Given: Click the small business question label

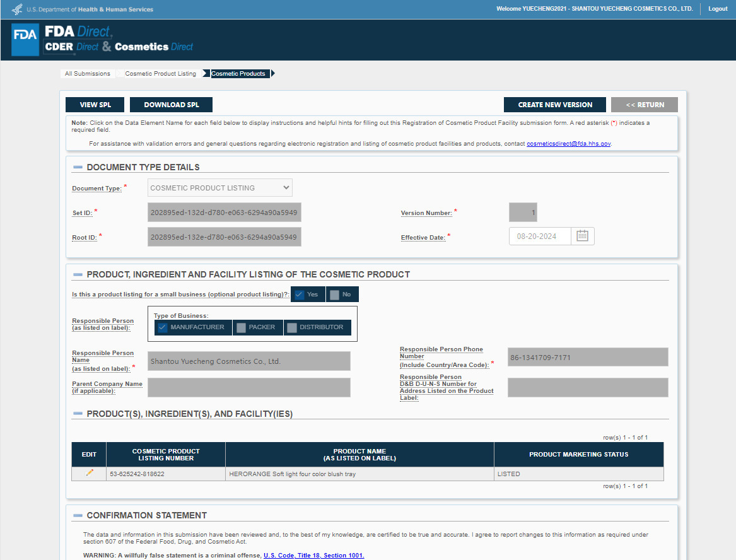Looking at the screenshot, I should (x=180, y=295).
